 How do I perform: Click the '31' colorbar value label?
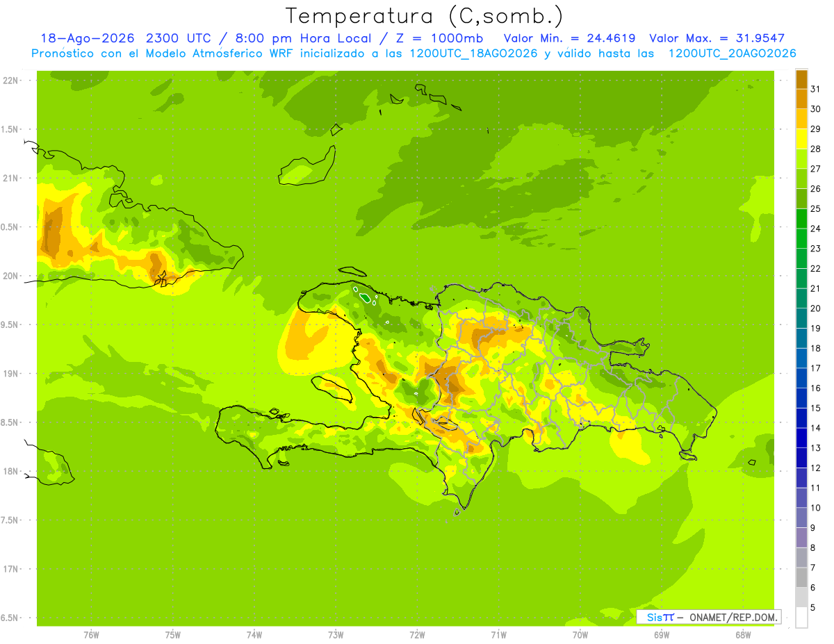point(816,89)
